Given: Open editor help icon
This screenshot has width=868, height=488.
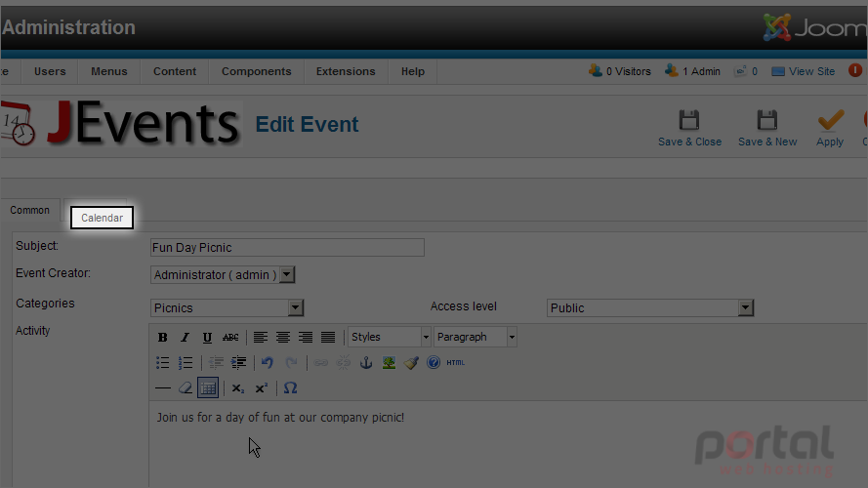Looking at the screenshot, I should point(434,363).
